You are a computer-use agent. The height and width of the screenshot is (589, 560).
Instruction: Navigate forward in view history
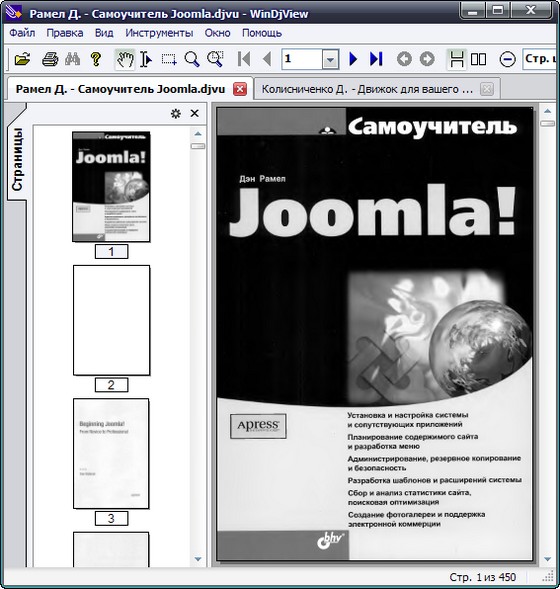tap(427, 59)
